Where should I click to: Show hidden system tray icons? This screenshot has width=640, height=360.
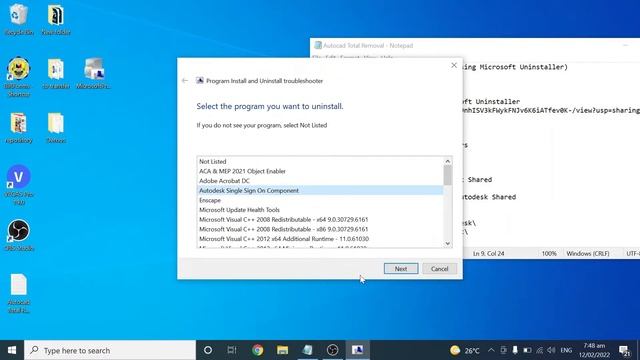(x=491, y=350)
